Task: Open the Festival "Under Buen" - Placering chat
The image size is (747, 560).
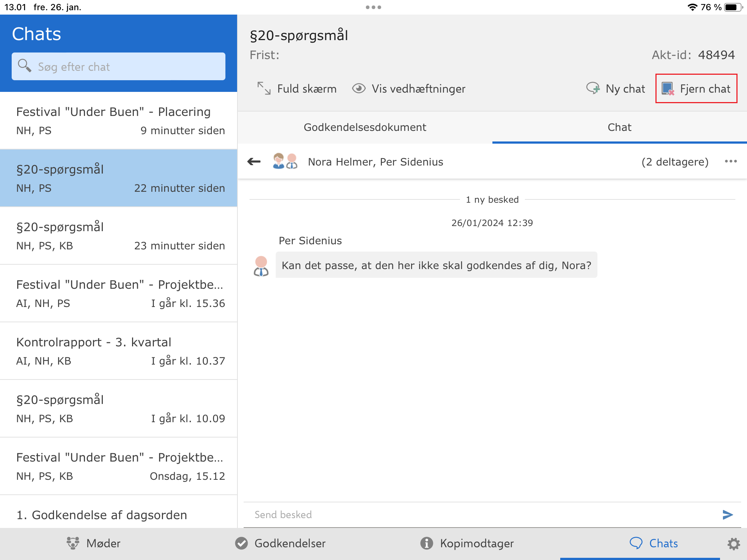Action: [x=119, y=121]
